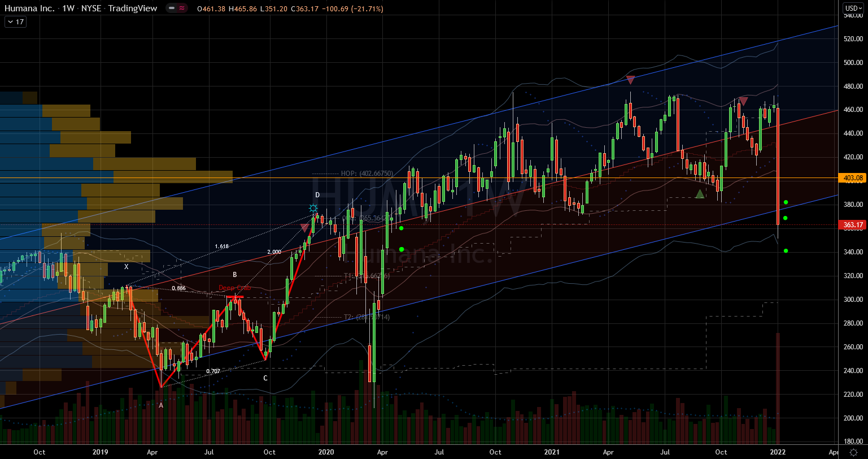Click pattern point label X

(x=127, y=266)
